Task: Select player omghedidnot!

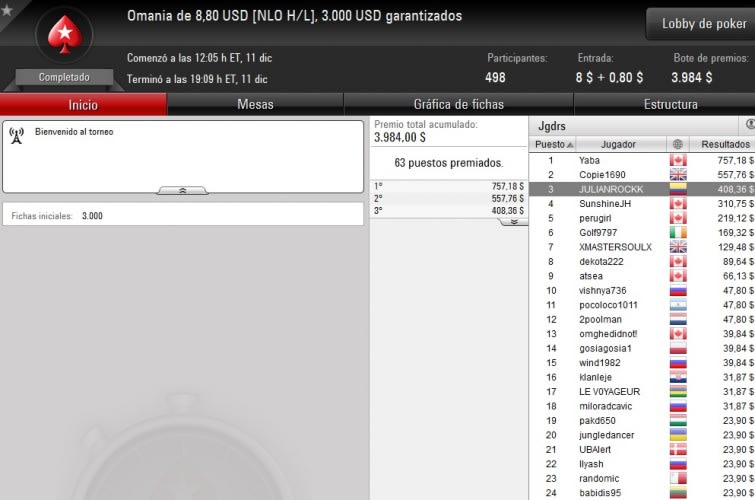Action: 642,334
